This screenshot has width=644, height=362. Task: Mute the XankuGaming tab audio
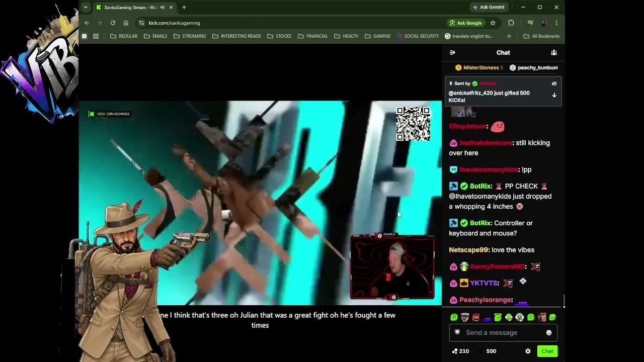pos(162,7)
